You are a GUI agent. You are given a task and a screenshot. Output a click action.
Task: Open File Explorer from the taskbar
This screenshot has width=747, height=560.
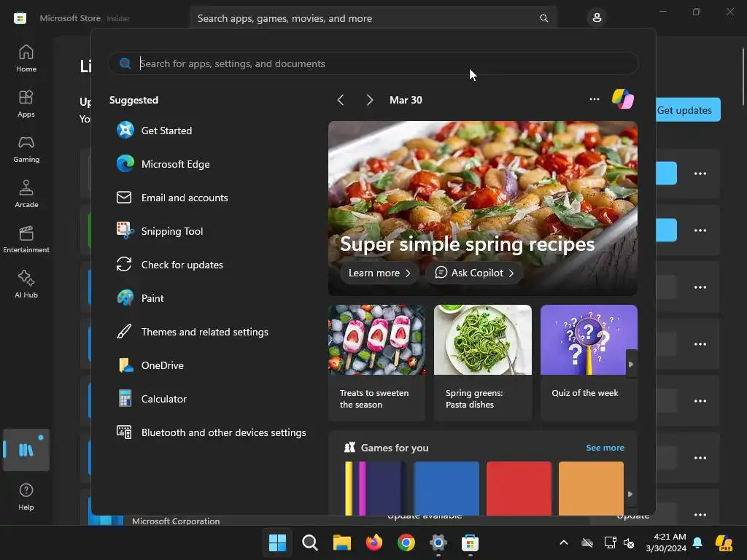(x=342, y=542)
